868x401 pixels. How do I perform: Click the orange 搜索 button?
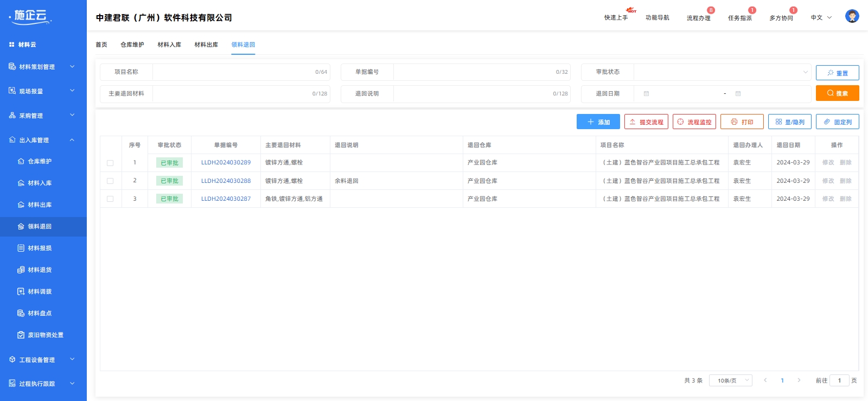pos(837,93)
